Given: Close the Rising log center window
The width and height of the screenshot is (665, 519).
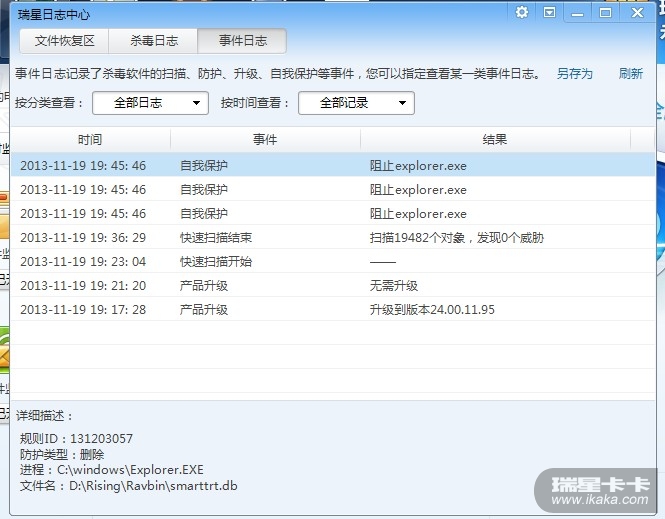Looking at the screenshot, I should pyautogui.click(x=637, y=13).
